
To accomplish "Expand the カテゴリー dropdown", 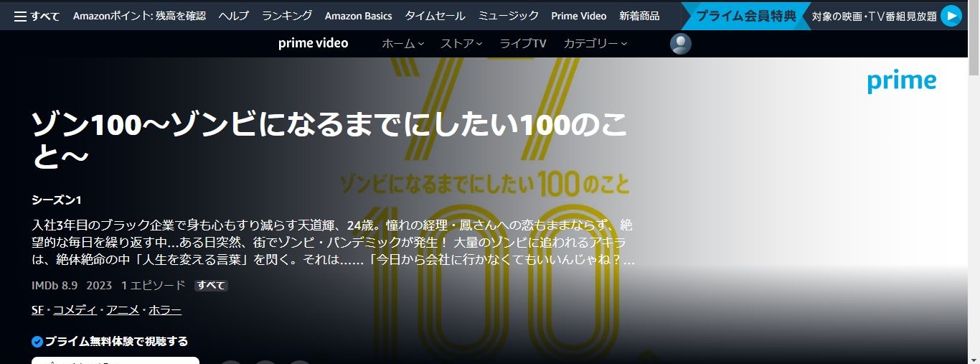I will point(595,44).
